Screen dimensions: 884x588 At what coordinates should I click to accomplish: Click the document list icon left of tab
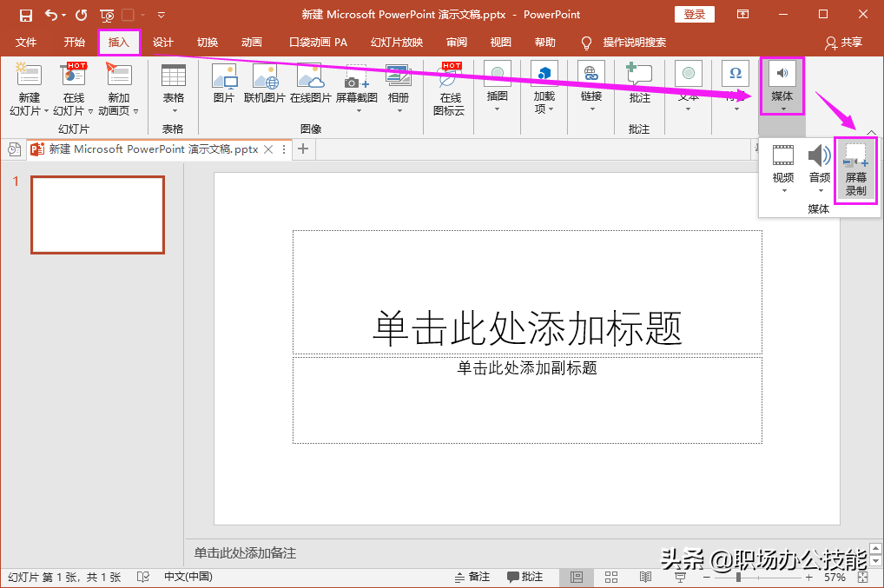coord(14,149)
